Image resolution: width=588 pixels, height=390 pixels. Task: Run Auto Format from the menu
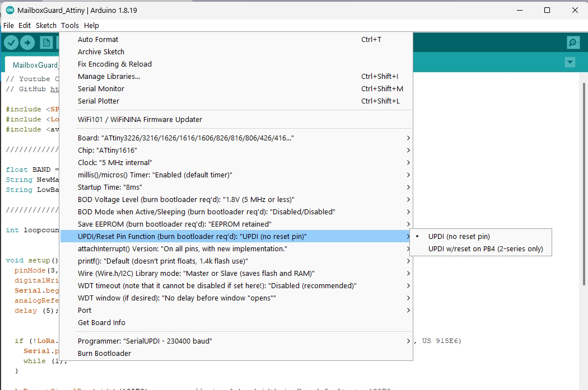point(98,39)
